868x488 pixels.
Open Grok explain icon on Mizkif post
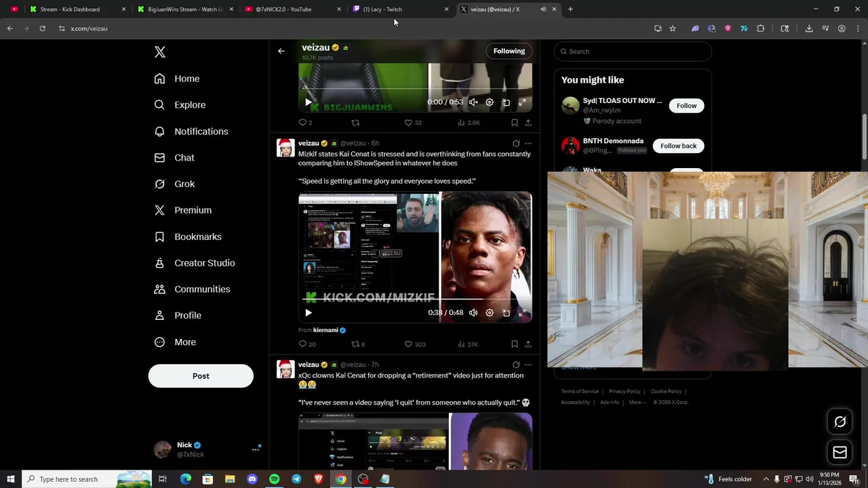tap(516, 144)
